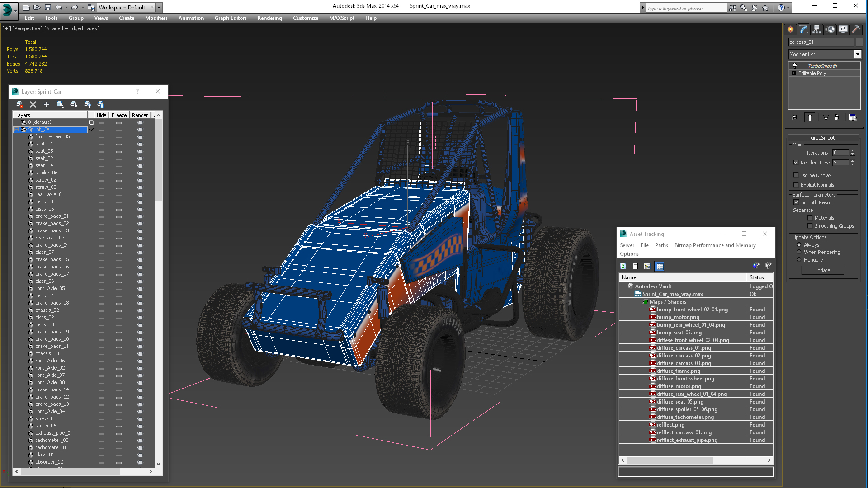Image resolution: width=868 pixels, height=488 pixels.
Task: Click Add Selected Objects plus icon in Layer dialog
Action: (x=46, y=104)
